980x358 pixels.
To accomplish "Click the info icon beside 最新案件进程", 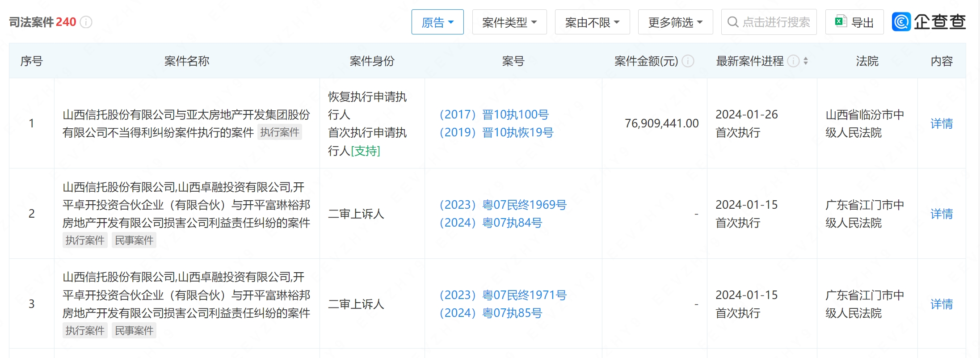I will click(793, 61).
